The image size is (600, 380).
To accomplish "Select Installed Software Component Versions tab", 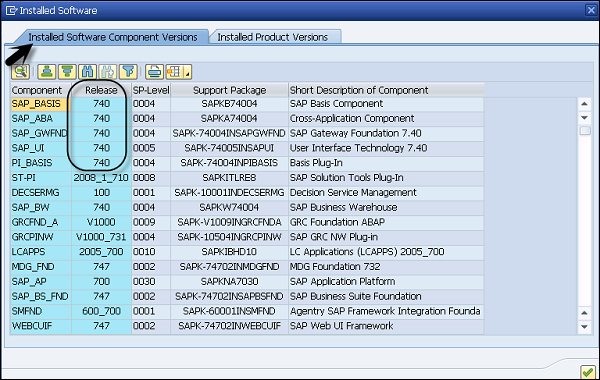I will pos(112,37).
